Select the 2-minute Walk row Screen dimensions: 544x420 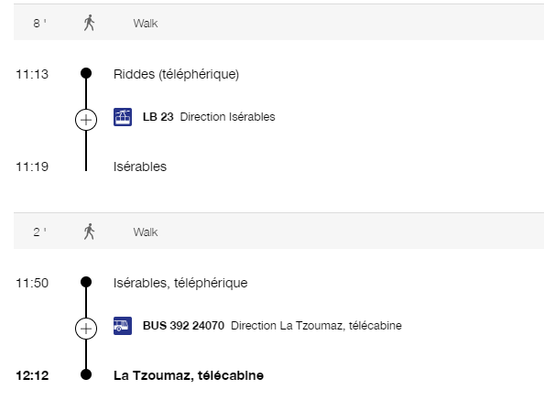[279, 231]
